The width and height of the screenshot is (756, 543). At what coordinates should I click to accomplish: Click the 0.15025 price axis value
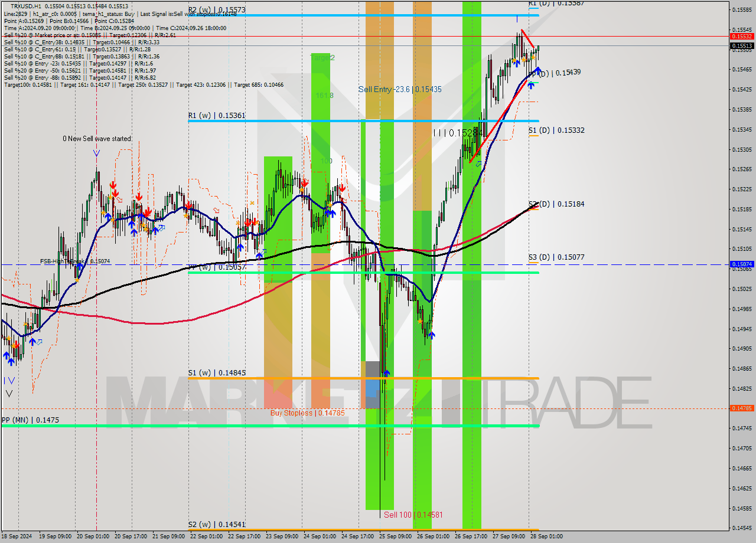742,289
